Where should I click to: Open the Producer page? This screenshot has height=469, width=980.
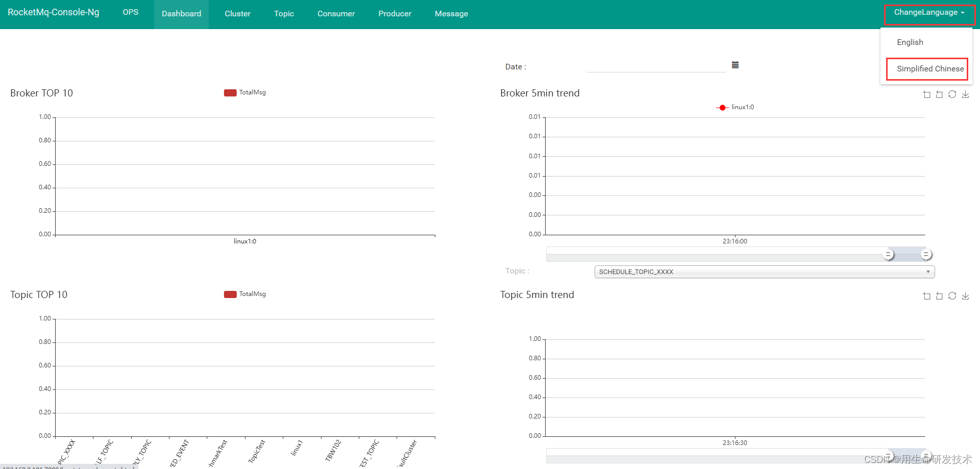pos(395,14)
